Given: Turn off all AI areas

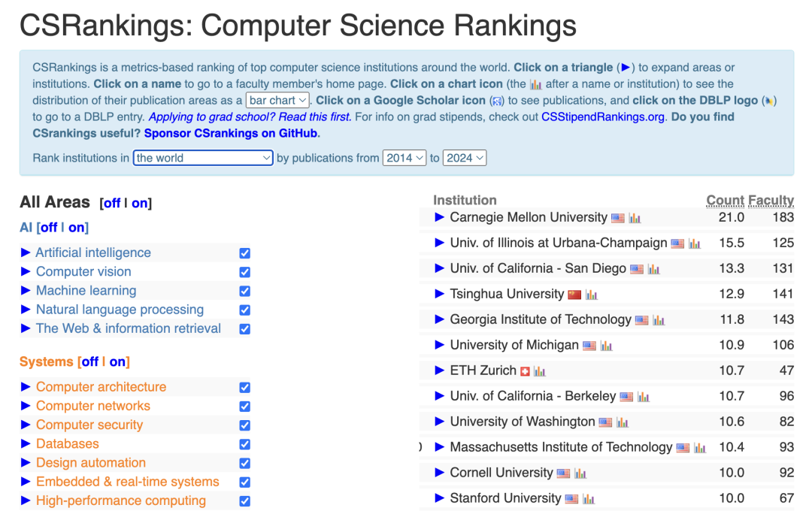Looking at the screenshot, I should 49,227.
